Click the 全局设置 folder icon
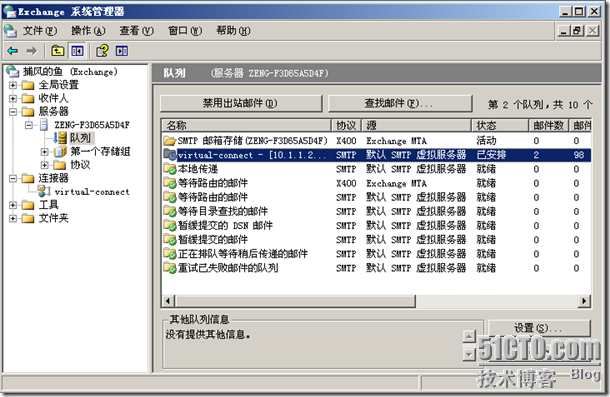The width and height of the screenshot is (610, 397). tap(28, 85)
